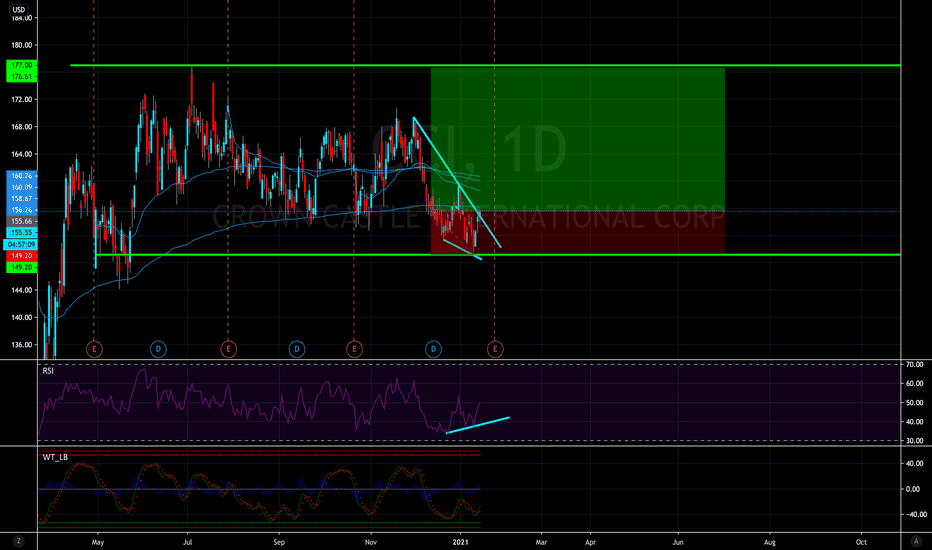Click the 158.67 blue price label
Screen dimensions: 932x550
(x=21, y=199)
